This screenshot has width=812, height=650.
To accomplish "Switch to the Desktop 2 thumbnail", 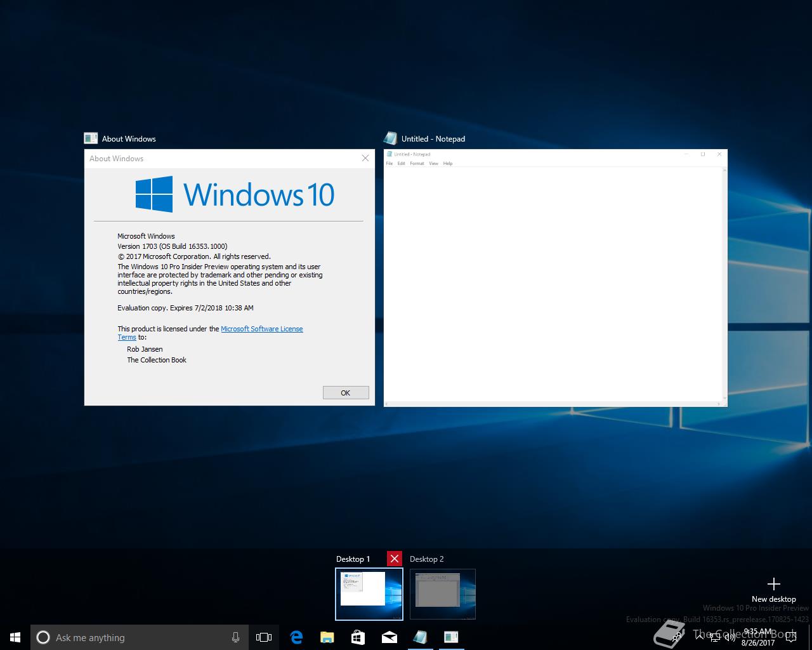I will pyautogui.click(x=443, y=594).
